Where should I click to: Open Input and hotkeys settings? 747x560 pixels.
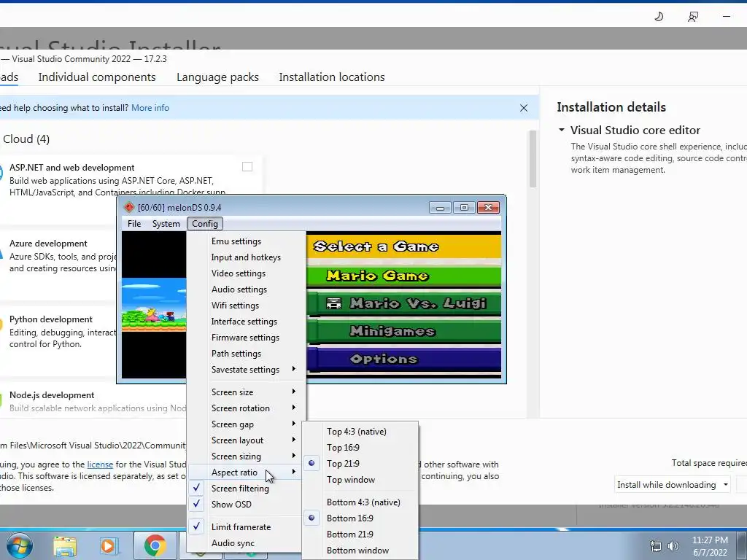(x=245, y=257)
